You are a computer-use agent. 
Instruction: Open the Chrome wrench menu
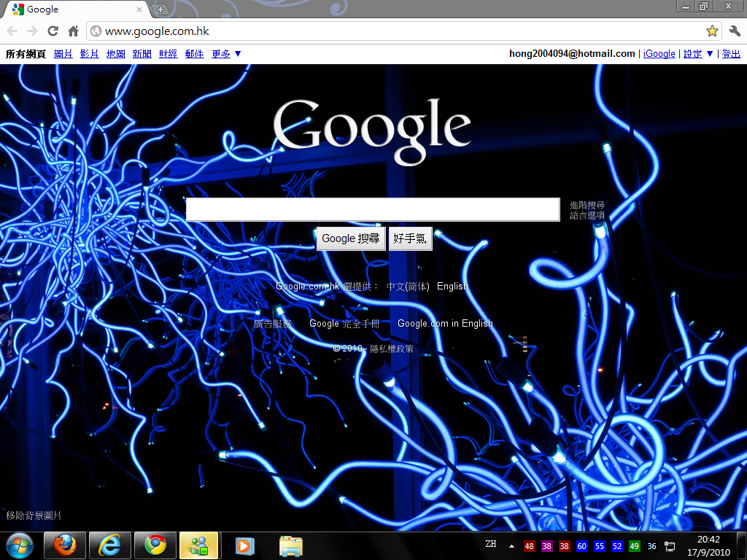[735, 31]
